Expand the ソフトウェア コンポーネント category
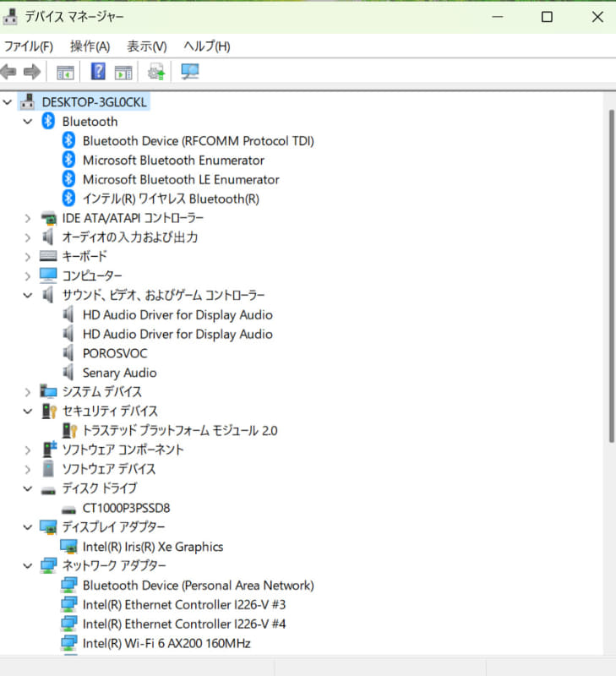Viewport: 616px width, 676px height. [x=28, y=450]
